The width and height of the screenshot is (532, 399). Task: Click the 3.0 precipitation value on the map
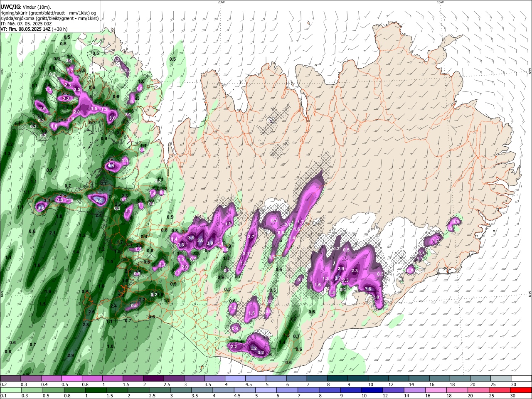coord(112,118)
